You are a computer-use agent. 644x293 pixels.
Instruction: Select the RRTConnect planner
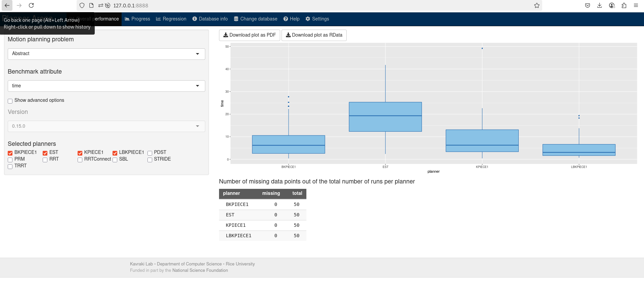(80, 160)
